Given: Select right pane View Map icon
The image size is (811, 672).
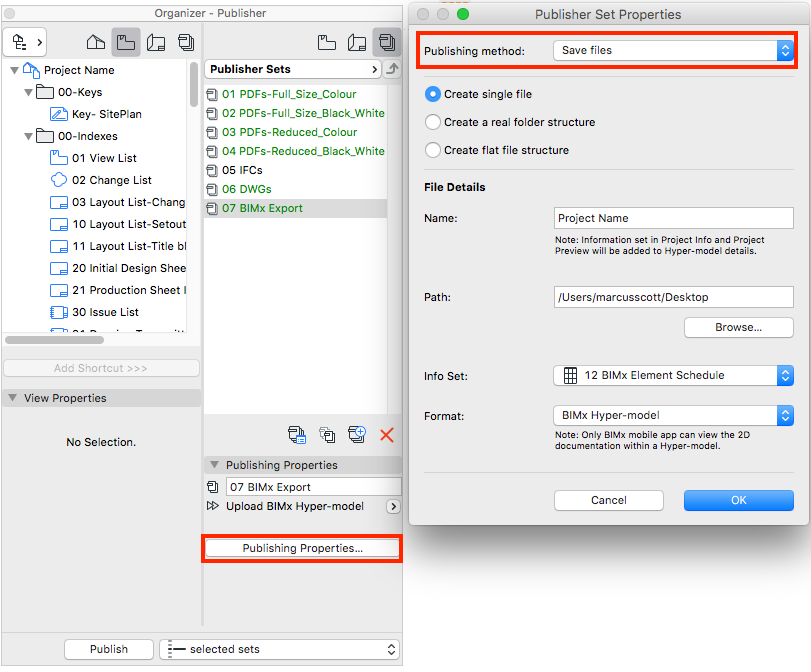Looking at the screenshot, I should coord(326,42).
